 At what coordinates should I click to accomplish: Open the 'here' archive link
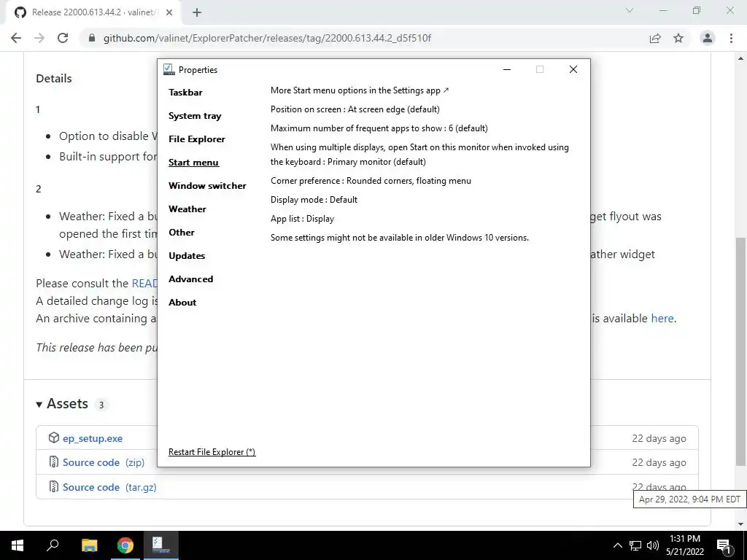click(662, 318)
